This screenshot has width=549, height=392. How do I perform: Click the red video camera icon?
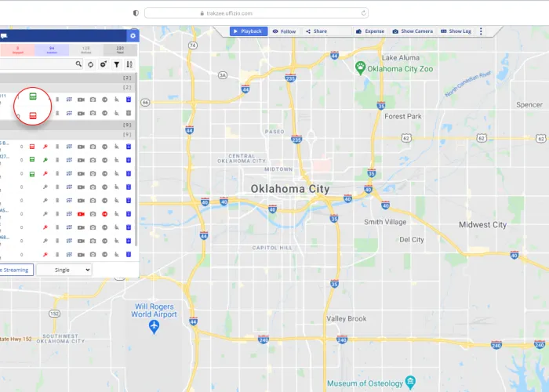pyautogui.click(x=81, y=213)
